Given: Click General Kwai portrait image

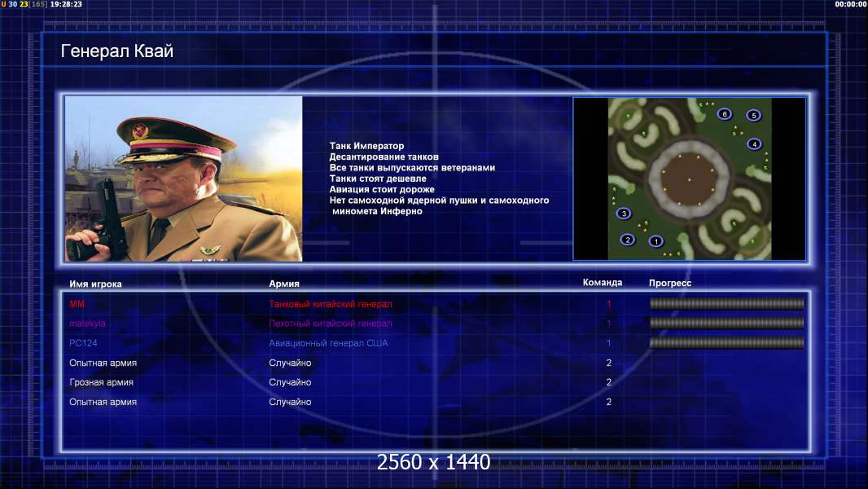Looking at the screenshot, I should click(184, 178).
